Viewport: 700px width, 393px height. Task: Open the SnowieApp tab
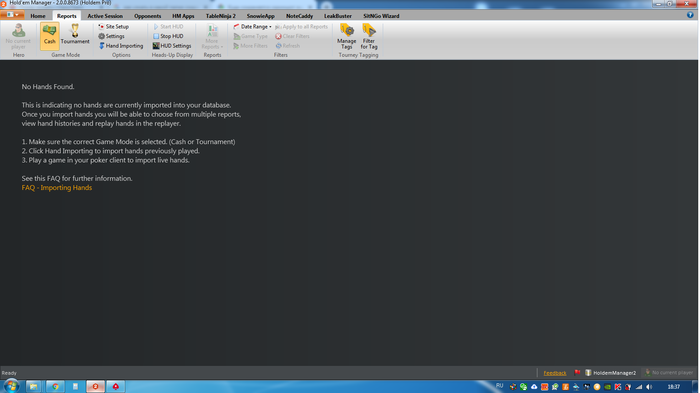click(x=260, y=16)
